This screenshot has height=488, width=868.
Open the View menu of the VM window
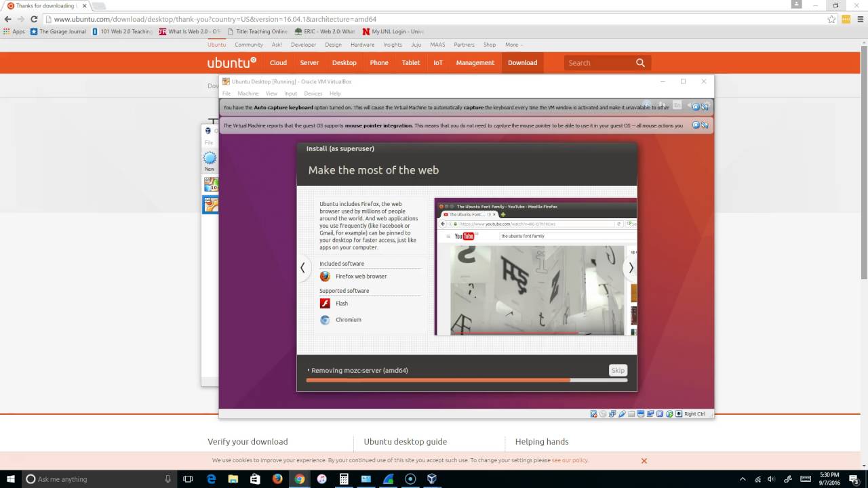pos(271,94)
